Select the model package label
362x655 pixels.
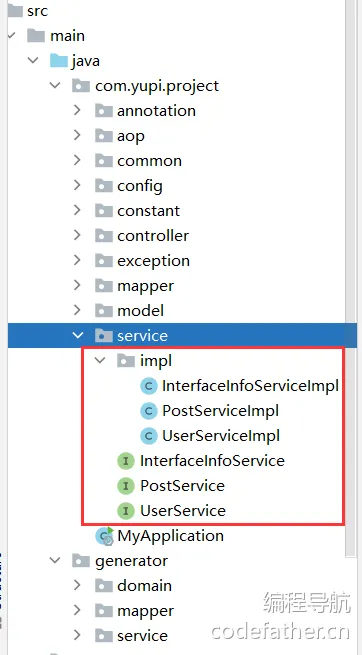(141, 310)
